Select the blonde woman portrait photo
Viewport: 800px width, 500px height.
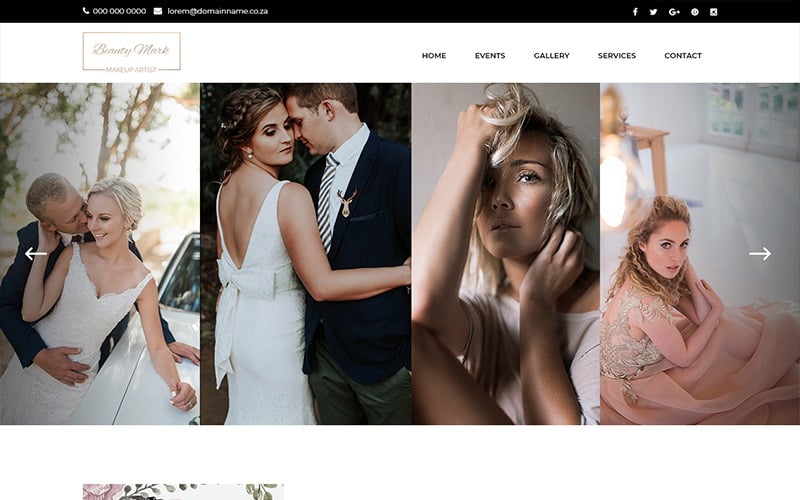point(506,254)
